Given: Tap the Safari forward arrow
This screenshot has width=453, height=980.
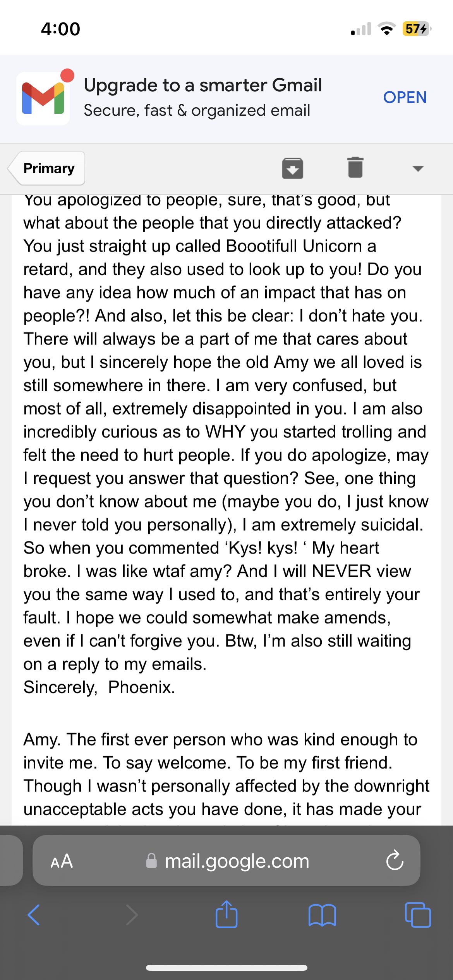Looking at the screenshot, I should pos(132,915).
